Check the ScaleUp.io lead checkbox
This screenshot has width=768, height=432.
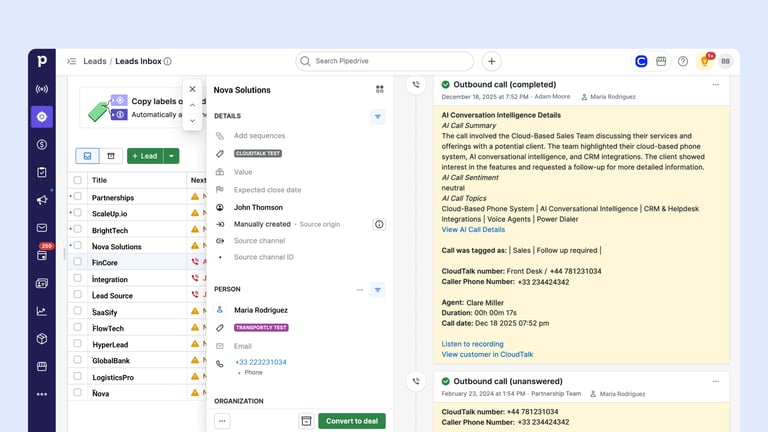tap(77, 213)
